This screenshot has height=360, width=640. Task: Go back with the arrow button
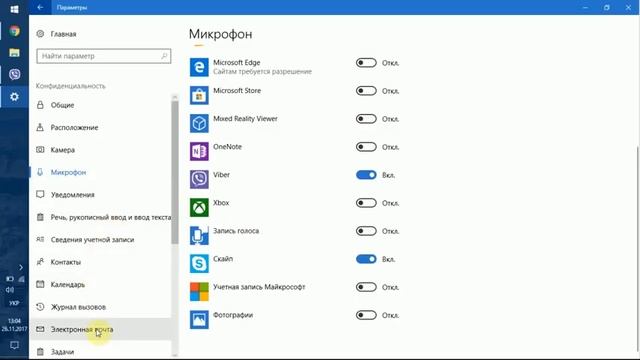[x=40, y=7]
